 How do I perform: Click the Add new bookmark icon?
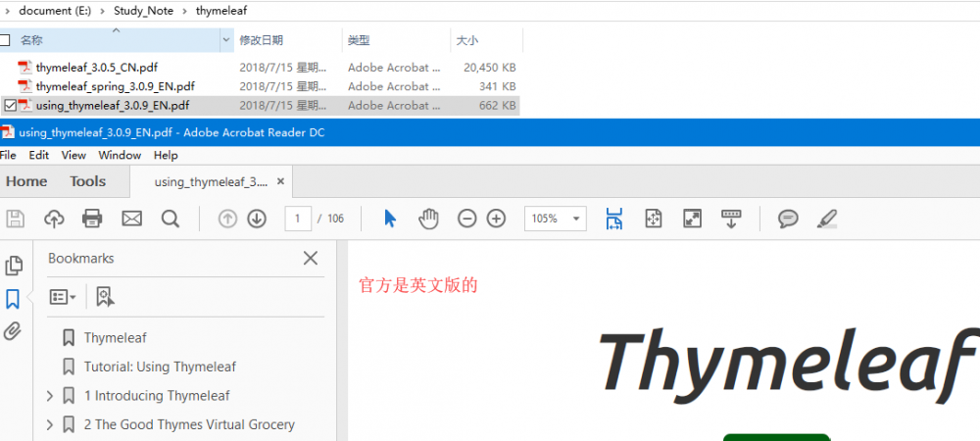105,297
